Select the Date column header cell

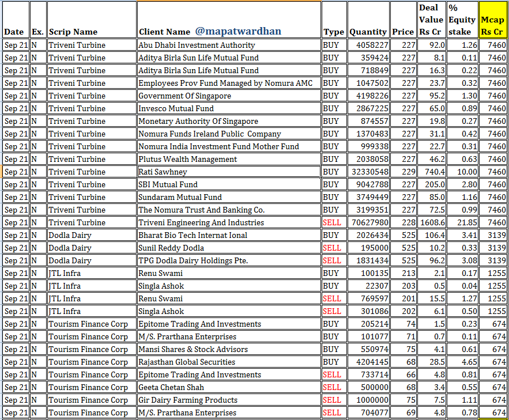coord(16,20)
